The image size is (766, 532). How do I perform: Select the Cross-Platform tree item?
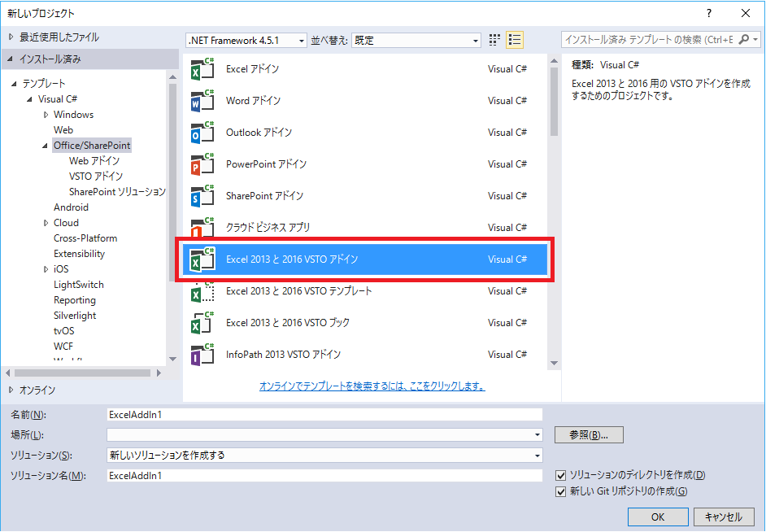85,238
